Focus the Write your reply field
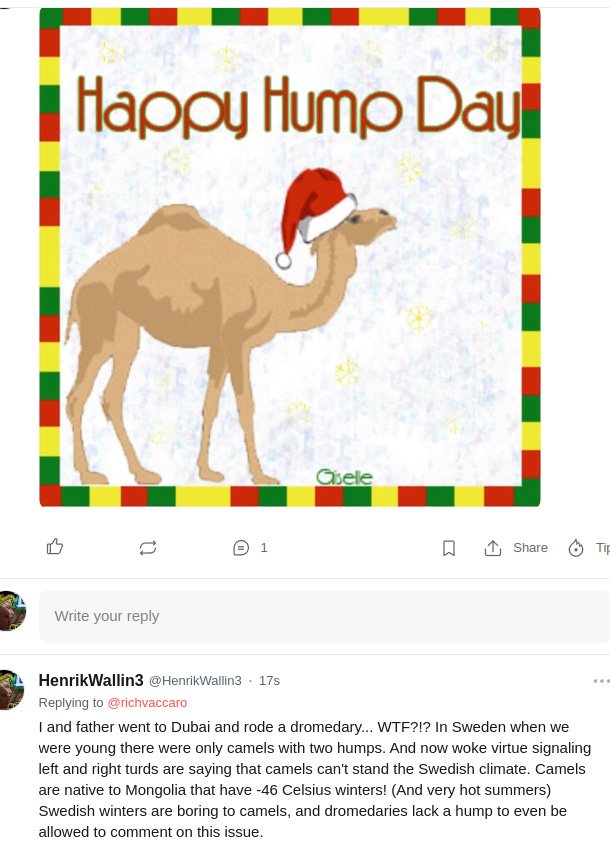610x849 pixels. (x=324, y=616)
